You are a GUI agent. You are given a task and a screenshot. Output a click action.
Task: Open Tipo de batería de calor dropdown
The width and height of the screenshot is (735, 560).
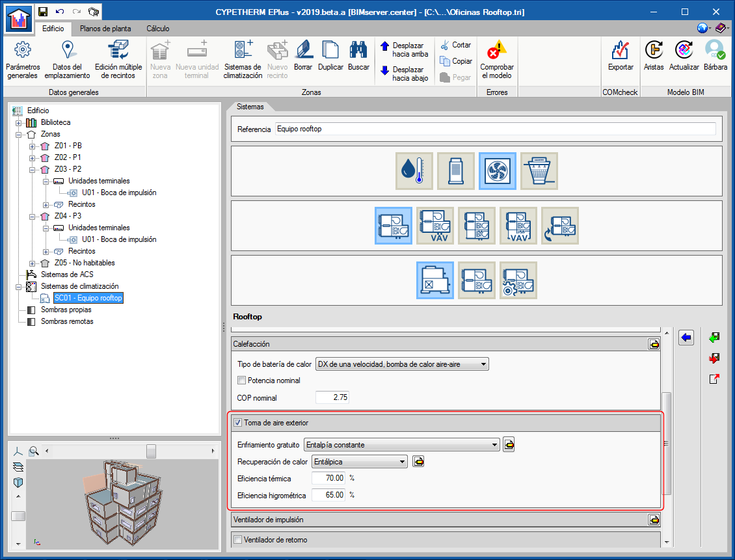coord(402,364)
